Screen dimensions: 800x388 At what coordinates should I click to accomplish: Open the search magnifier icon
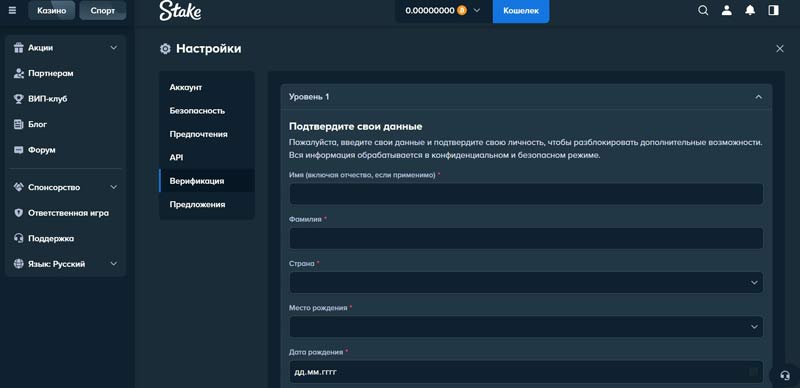(x=703, y=10)
